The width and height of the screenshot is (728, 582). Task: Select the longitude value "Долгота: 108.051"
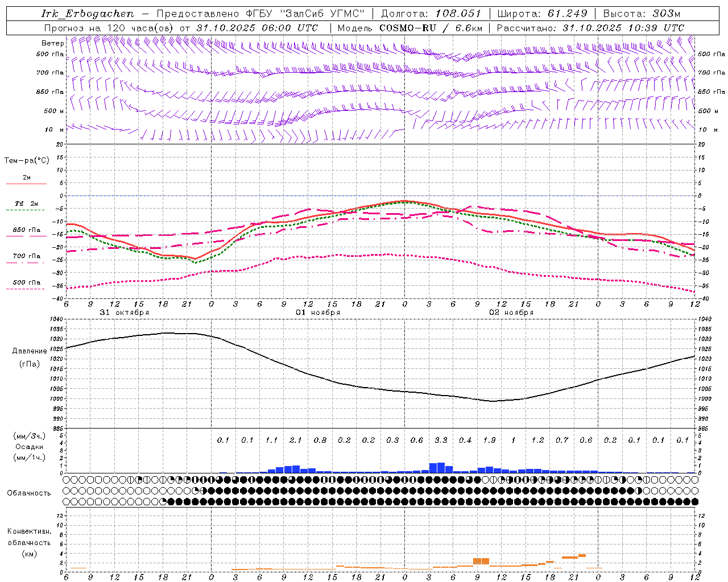[x=431, y=14]
